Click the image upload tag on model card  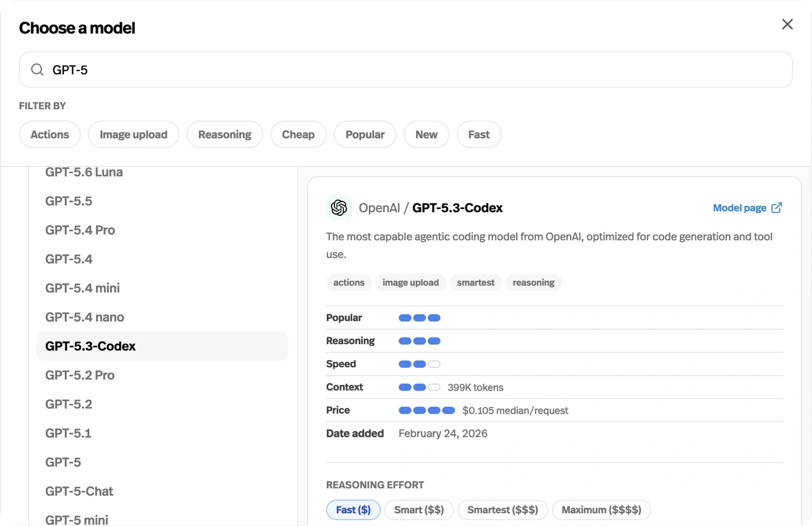click(410, 282)
